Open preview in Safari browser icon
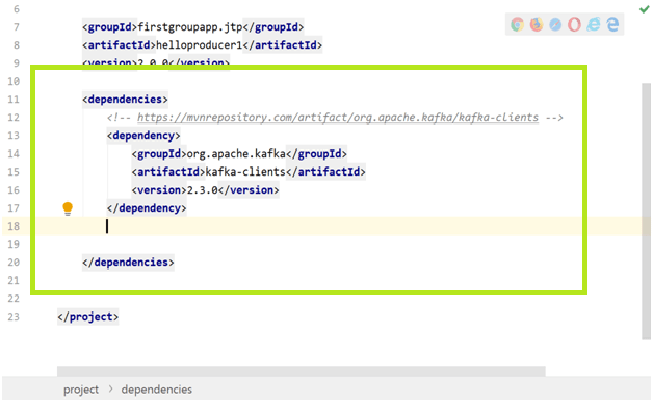The image size is (662, 401). [555, 24]
